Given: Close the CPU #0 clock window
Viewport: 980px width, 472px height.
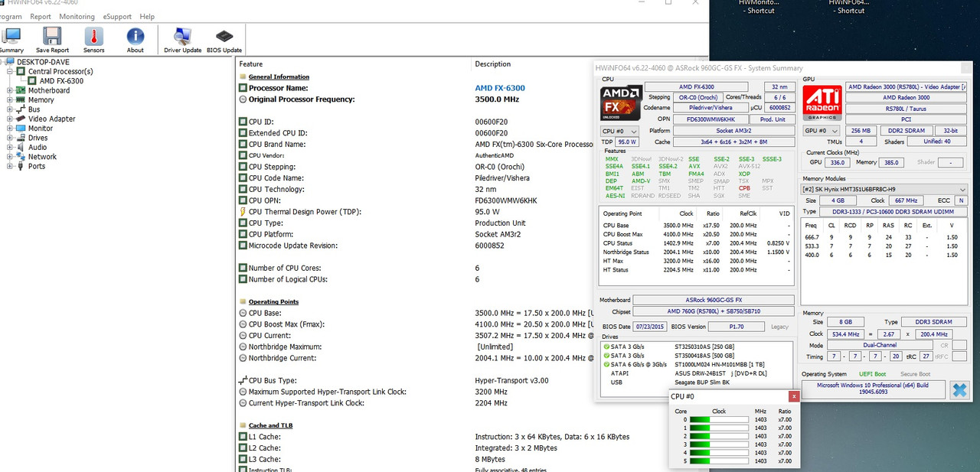Looking at the screenshot, I should [x=795, y=396].
